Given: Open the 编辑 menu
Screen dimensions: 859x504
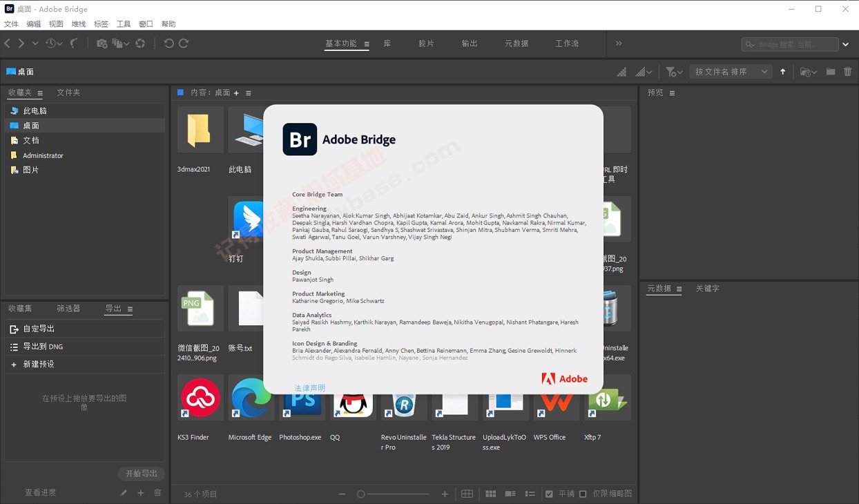Looking at the screenshot, I should pyautogui.click(x=34, y=24).
